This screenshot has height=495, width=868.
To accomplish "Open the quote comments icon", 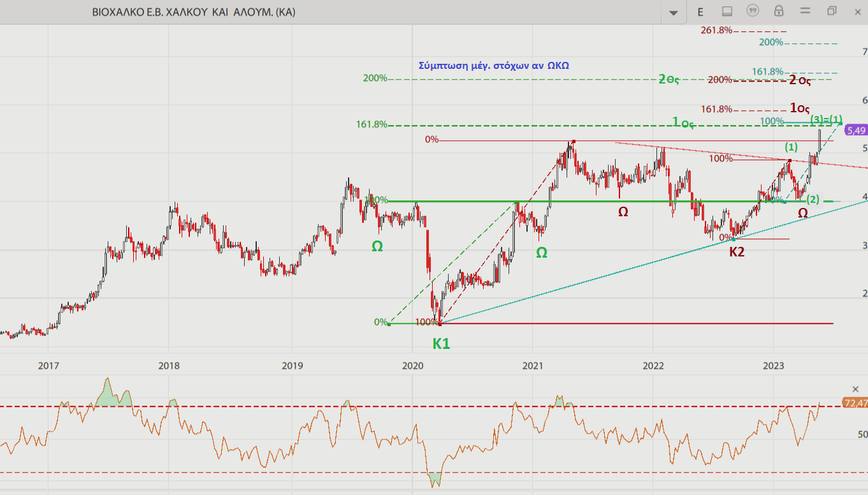I will click(753, 11).
